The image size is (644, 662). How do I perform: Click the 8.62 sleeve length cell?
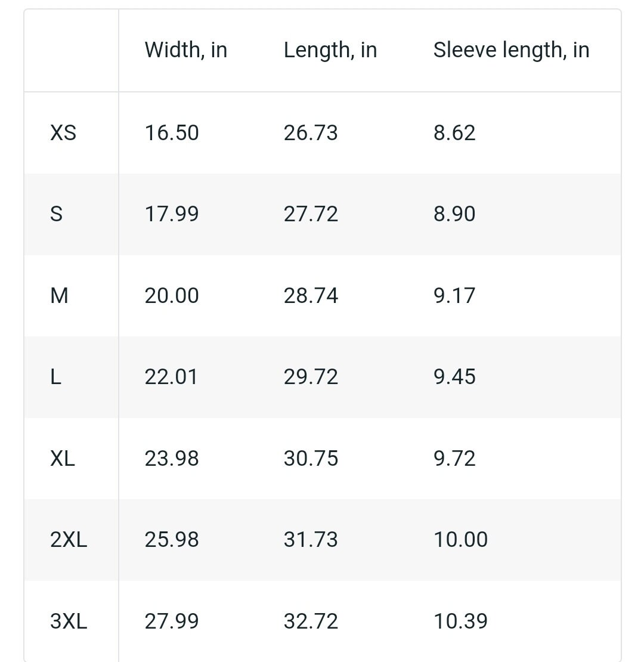(454, 133)
